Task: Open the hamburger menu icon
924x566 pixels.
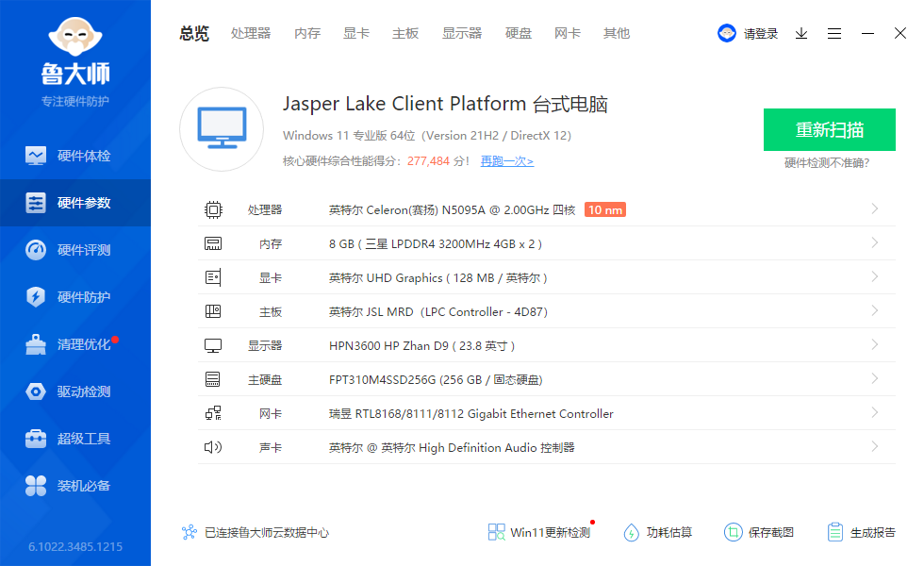Action: (x=834, y=33)
